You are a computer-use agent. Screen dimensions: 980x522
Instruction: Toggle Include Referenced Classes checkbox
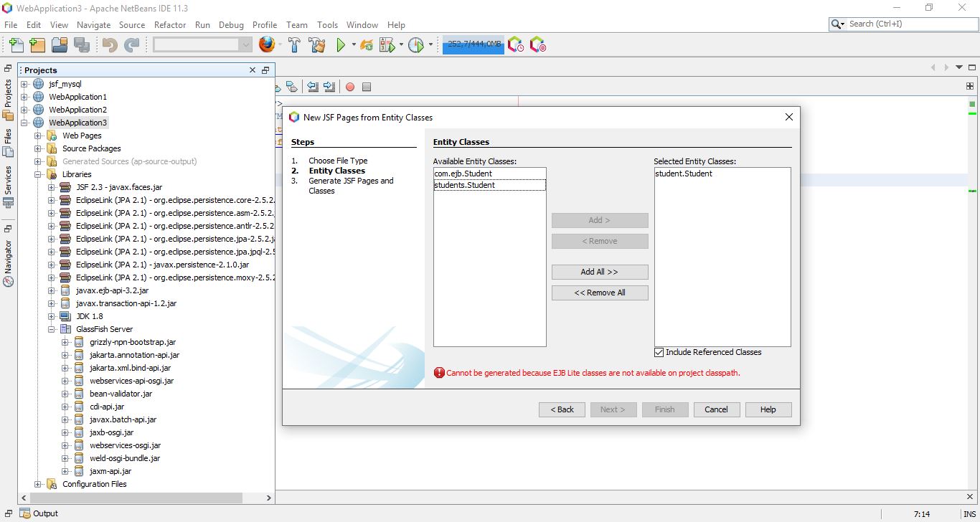[x=659, y=352]
